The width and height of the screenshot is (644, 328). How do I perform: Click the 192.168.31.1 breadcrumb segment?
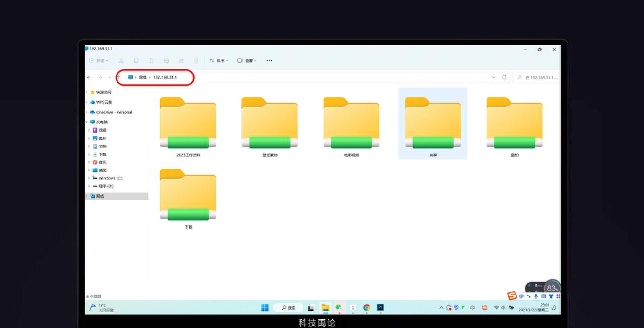(165, 77)
